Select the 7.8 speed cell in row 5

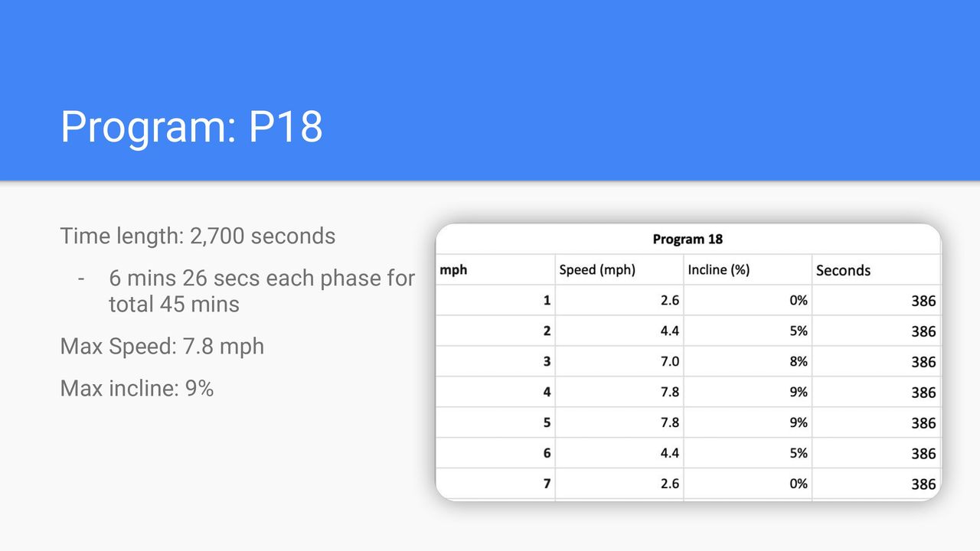[x=619, y=422]
